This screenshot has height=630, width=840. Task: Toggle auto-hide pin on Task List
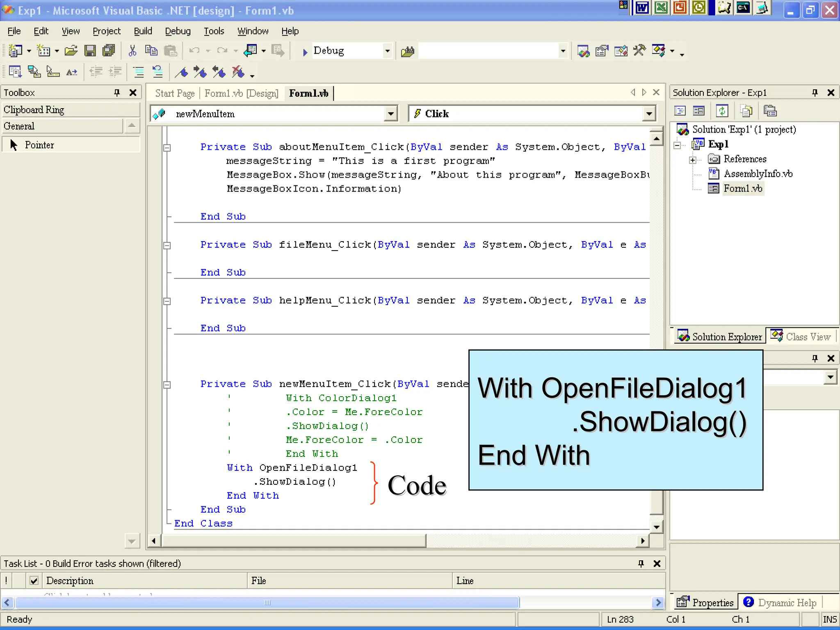click(641, 564)
